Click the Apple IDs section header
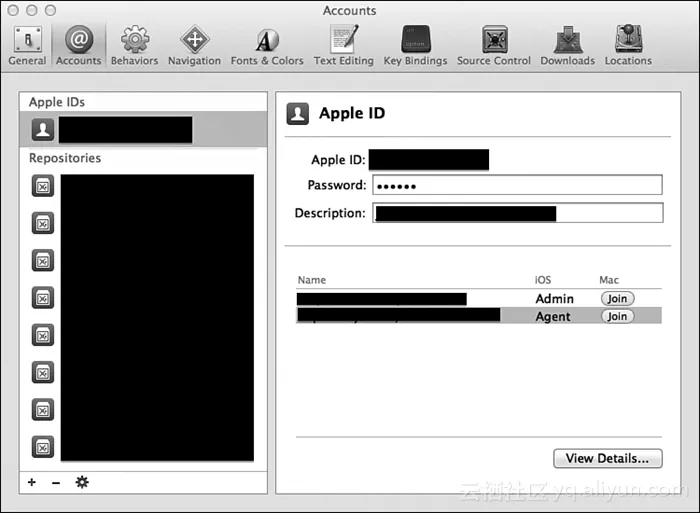Viewport: 700px width, 513px height. [57, 102]
